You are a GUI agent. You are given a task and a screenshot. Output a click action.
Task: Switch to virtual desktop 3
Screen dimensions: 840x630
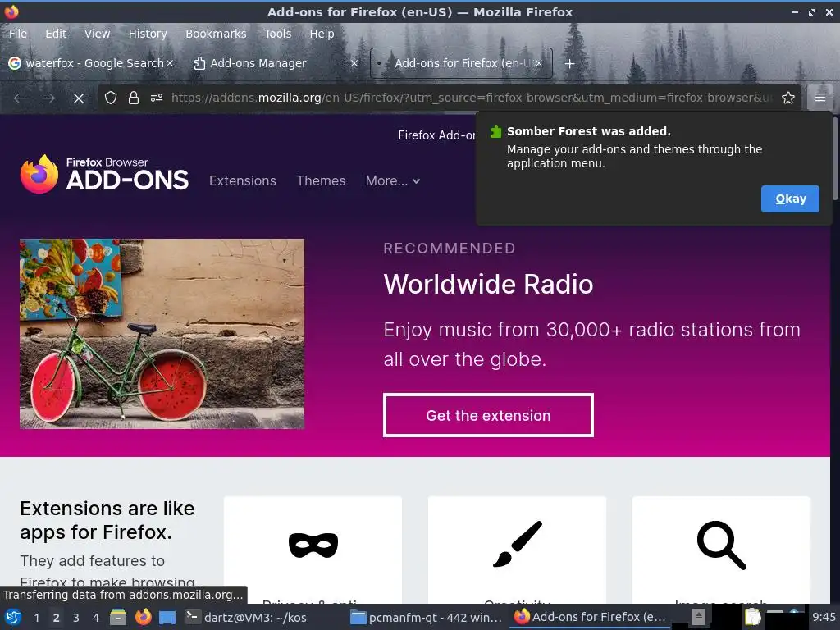pyautogui.click(x=76, y=618)
